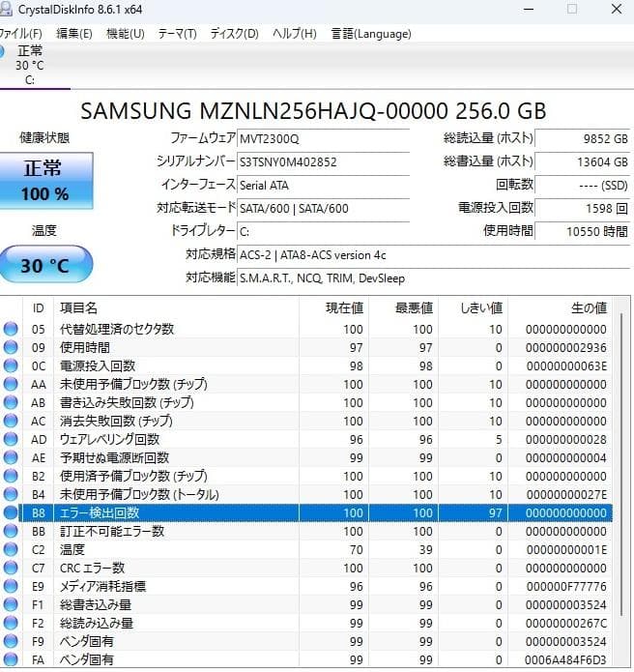This screenshot has width=634, height=672.
Task: Click the drive title SAMSUNG MZNLN256HAJQ-00000 256.0 GB
Action: (313, 111)
